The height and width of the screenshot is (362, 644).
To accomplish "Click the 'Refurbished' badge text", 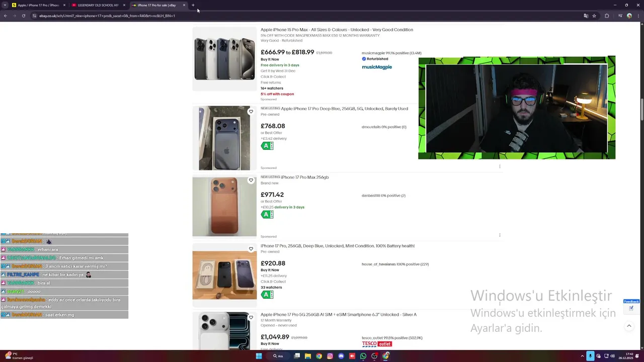I will (377, 59).
